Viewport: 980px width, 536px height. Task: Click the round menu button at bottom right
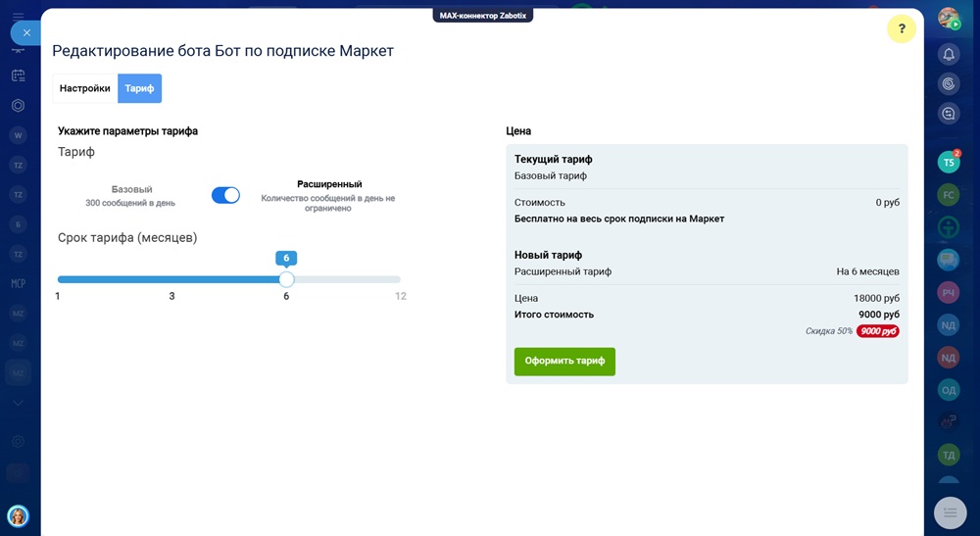(x=950, y=512)
